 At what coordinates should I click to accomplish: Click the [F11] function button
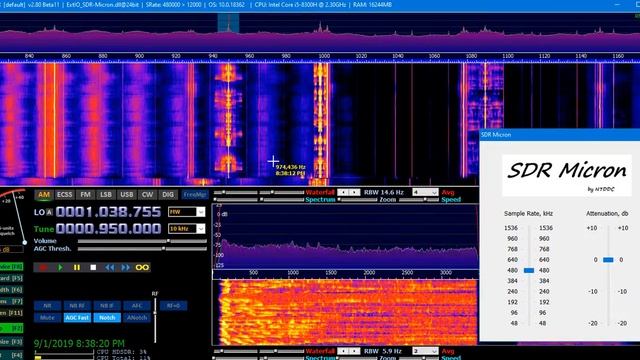click(x=11, y=313)
